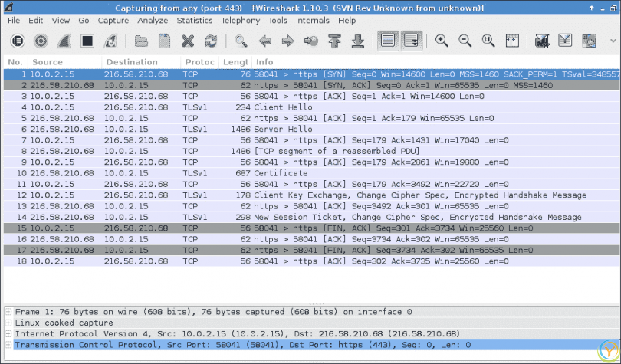Stop the running live capture

pos(87,41)
